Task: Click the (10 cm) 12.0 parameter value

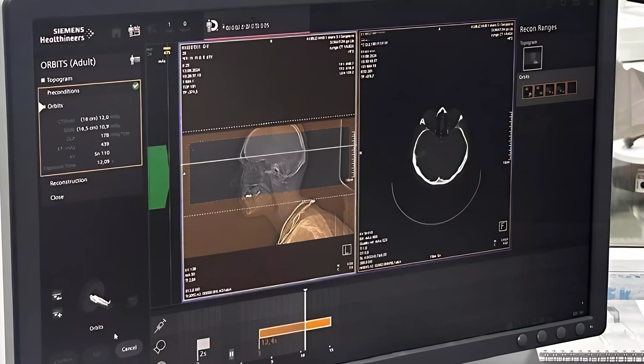Action: [95, 118]
